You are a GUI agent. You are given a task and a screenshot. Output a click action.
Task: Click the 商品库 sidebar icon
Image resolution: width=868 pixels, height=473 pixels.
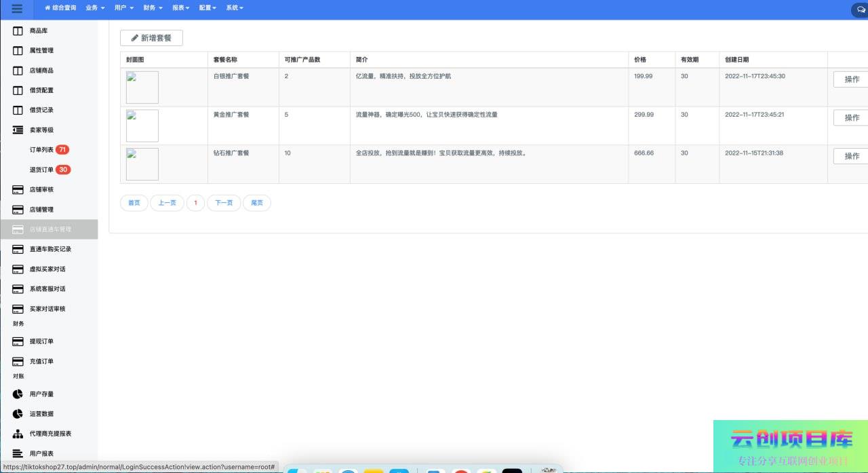[18, 31]
